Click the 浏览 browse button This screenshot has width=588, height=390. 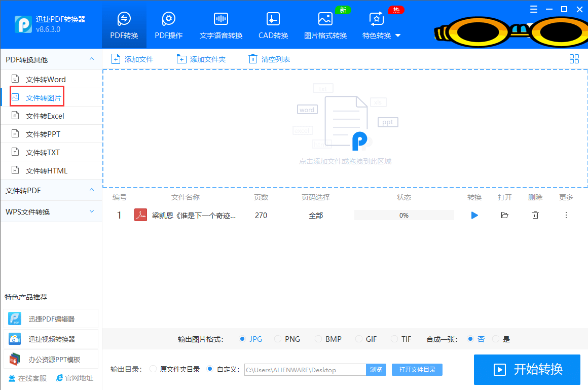pos(376,370)
